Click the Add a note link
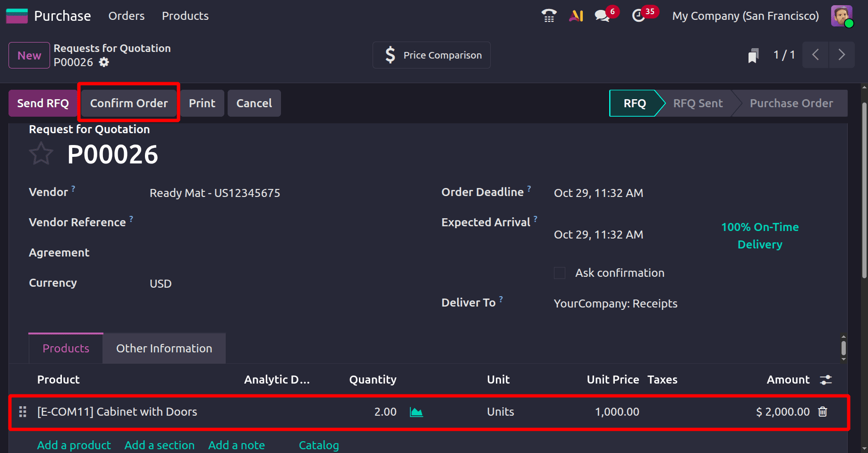Image resolution: width=868 pixels, height=453 pixels. [237, 444]
